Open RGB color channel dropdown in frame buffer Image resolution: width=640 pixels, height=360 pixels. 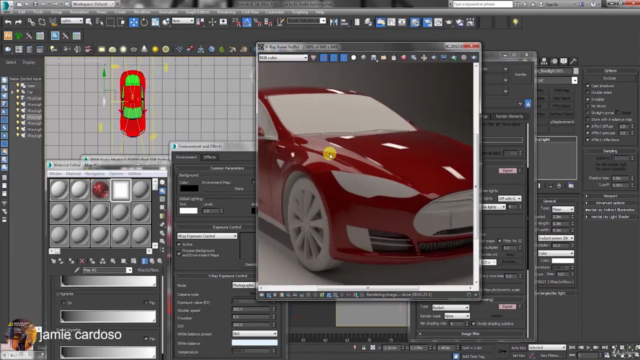[283, 58]
